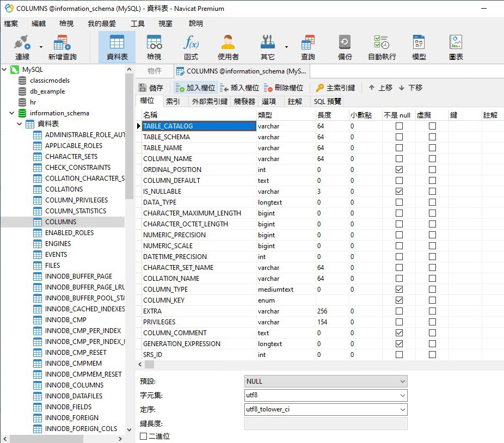The height and width of the screenshot is (443, 504).
Task: Select the 檢視 views icon on toolbar
Action: point(154,46)
